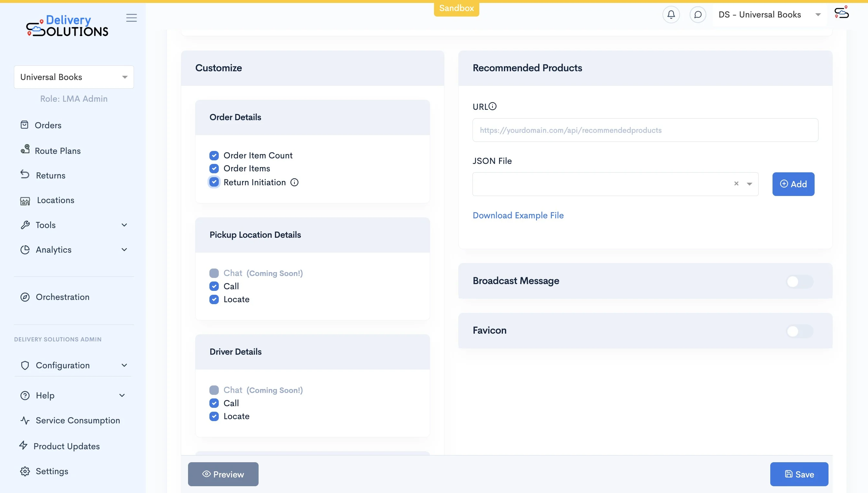Click the Locations store icon

[25, 201]
